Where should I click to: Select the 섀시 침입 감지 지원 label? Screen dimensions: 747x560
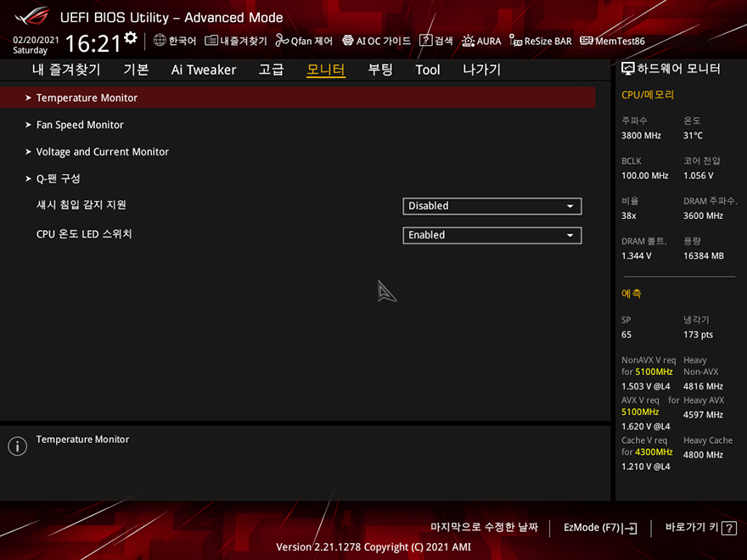pos(81,204)
